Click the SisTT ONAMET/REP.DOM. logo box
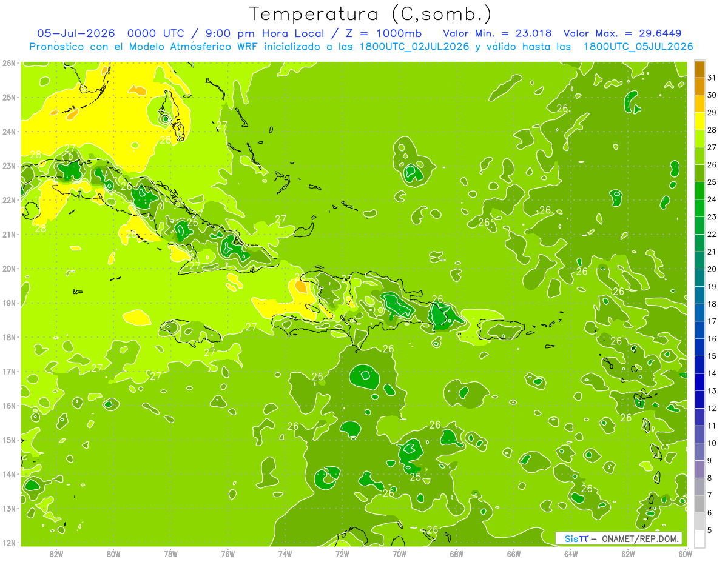 coord(619,538)
